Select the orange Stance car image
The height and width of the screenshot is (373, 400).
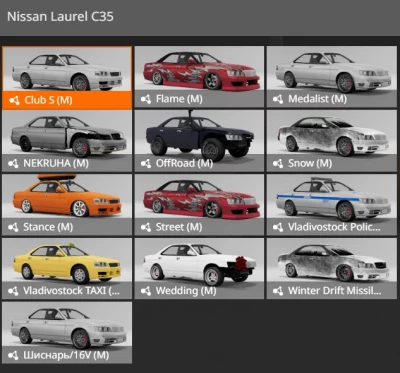(x=67, y=197)
